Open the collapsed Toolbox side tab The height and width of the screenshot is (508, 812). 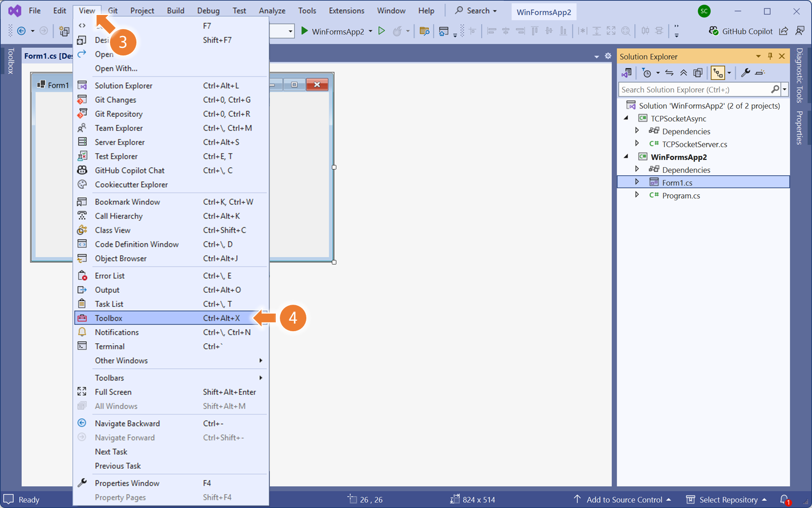[x=10, y=61]
